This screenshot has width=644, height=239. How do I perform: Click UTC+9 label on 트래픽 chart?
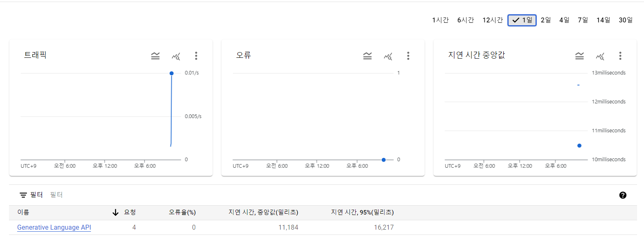[29, 166]
